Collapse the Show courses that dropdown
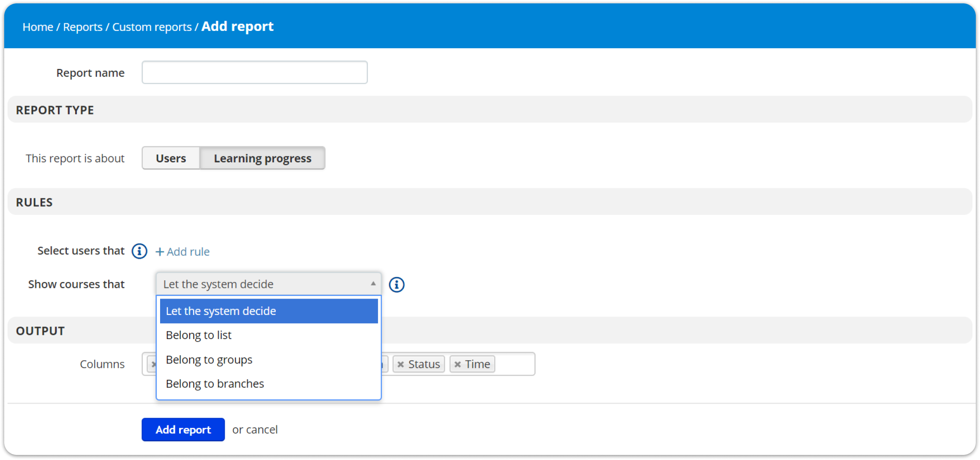Image resolution: width=980 pixels, height=460 pixels. pyautogui.click(x=269, y=284)
